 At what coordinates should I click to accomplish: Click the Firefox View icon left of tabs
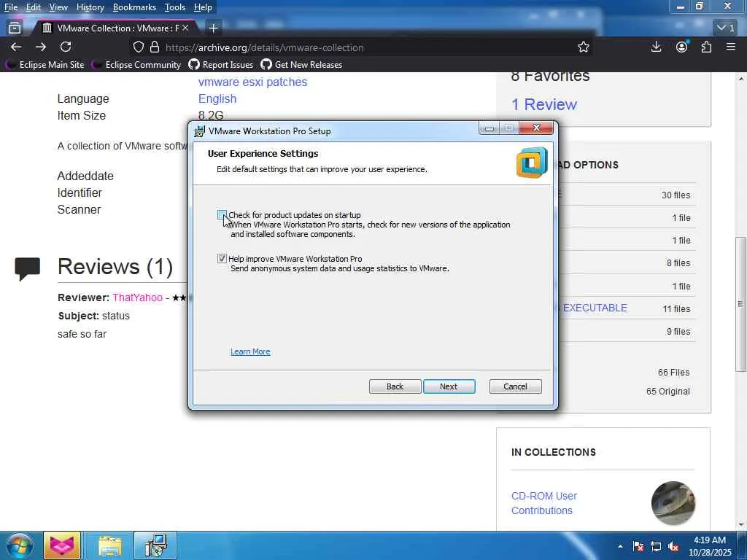(x=15, y=28)
